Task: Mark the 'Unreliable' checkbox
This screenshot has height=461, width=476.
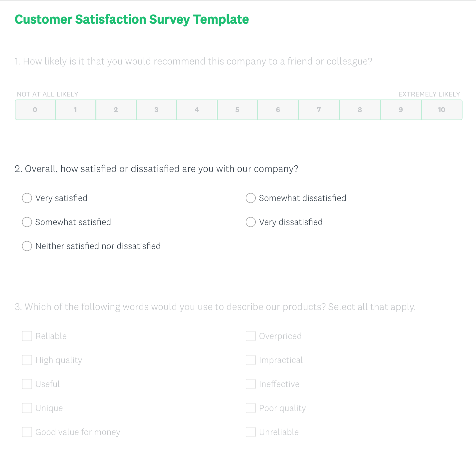Action: click(x=250, y=432)
